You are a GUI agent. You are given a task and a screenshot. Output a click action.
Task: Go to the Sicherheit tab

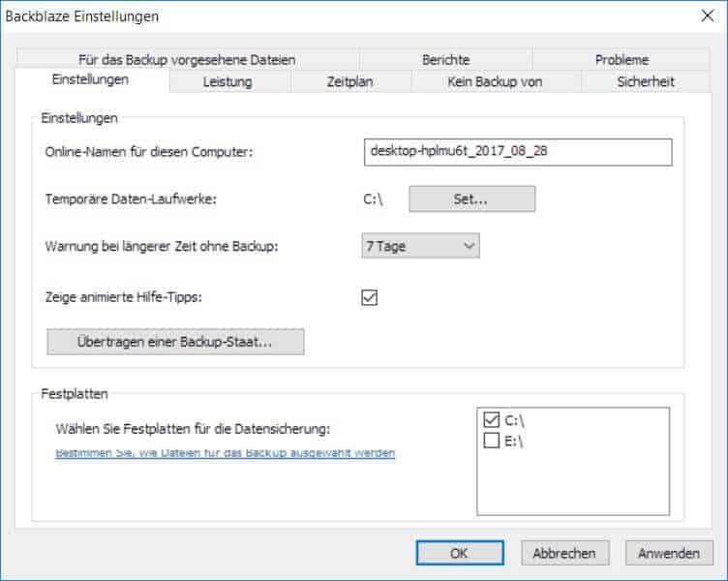point(646,81)
